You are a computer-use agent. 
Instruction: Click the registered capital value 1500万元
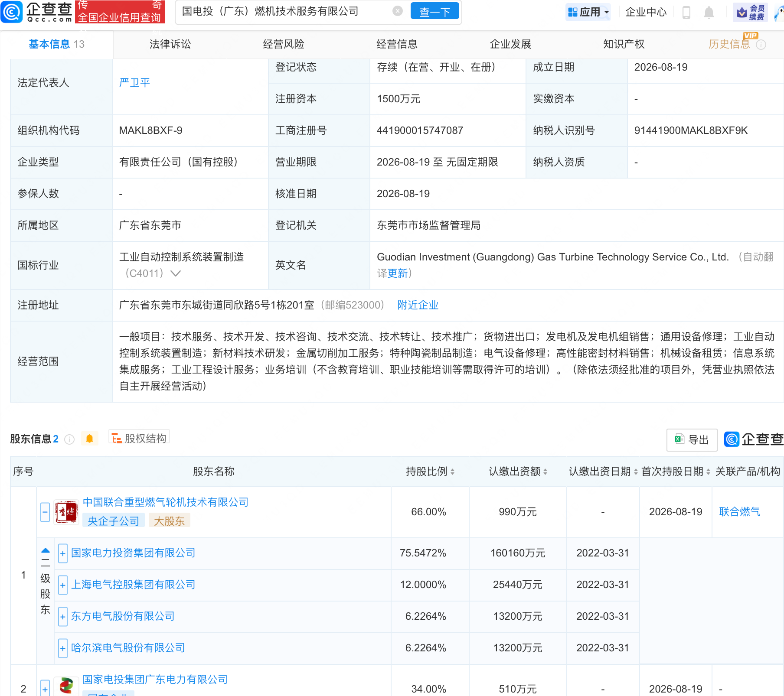(x=399, y=99)
